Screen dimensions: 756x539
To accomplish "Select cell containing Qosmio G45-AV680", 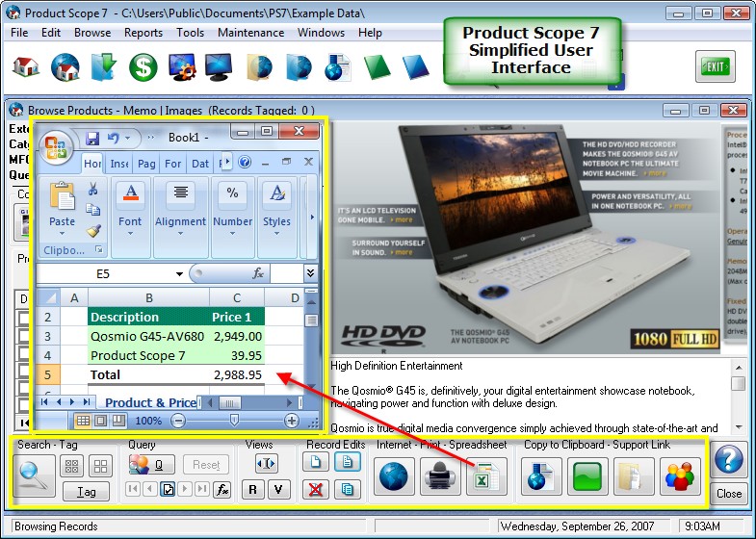I will pyautogui.click(x=148, y=336).
